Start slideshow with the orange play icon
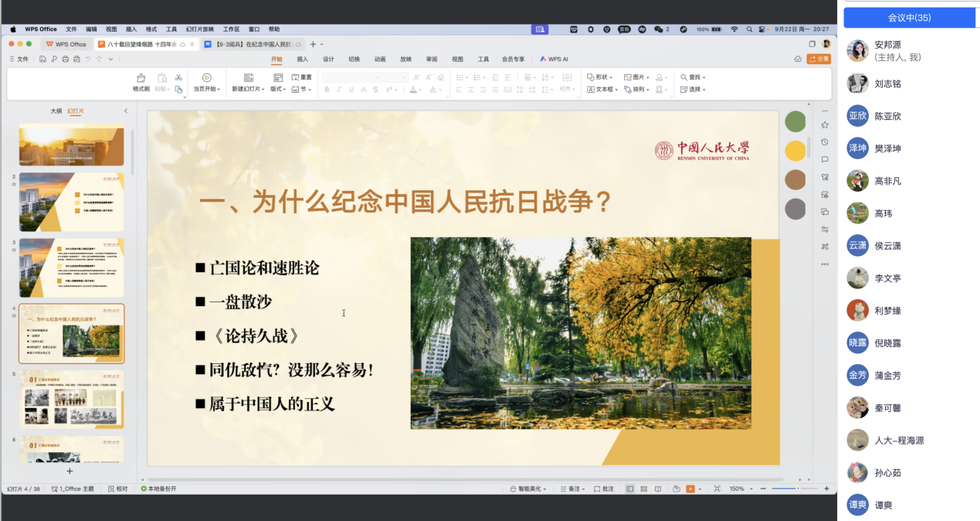Screen dimensions: 980x521 pos(690,489)
